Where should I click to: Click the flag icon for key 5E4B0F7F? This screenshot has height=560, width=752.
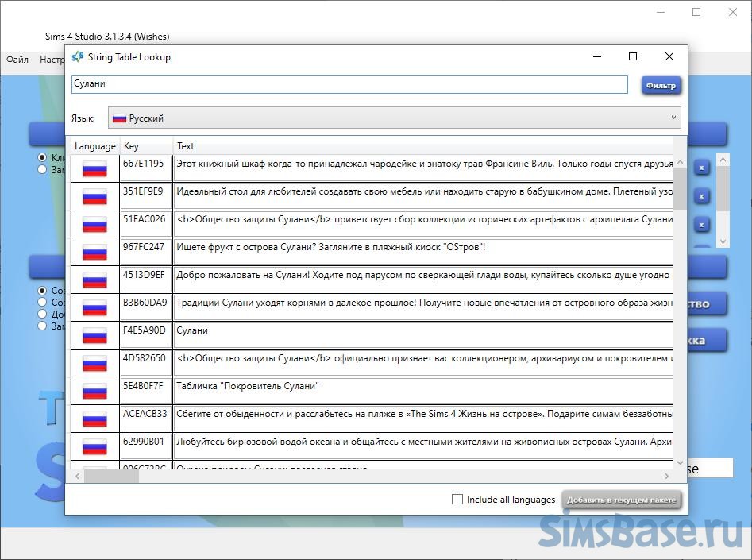pyautogui.click(x=94, y=391)
